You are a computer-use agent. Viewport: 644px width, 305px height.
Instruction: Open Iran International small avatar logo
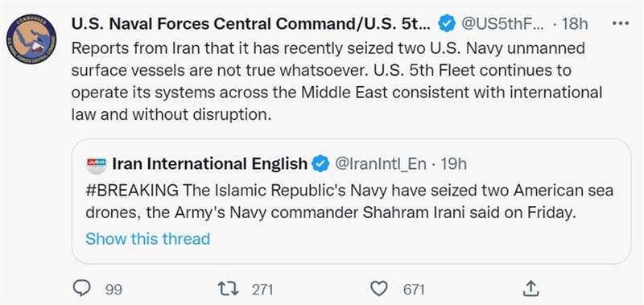click(97, 164)
